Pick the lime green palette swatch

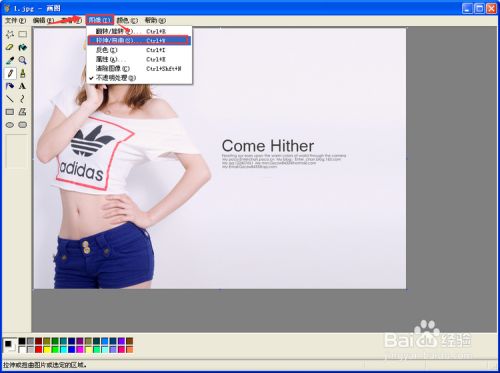coord(55,350)
